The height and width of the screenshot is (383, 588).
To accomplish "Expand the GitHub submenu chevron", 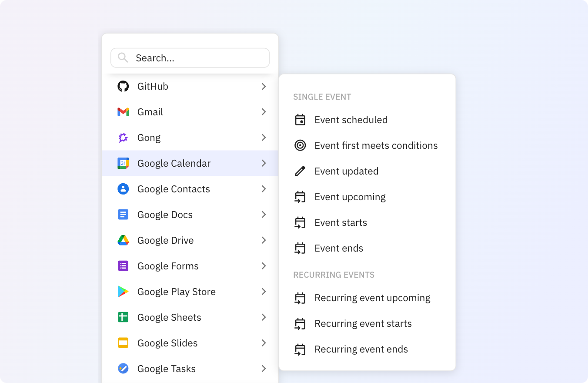I will [x=264, y=86].
